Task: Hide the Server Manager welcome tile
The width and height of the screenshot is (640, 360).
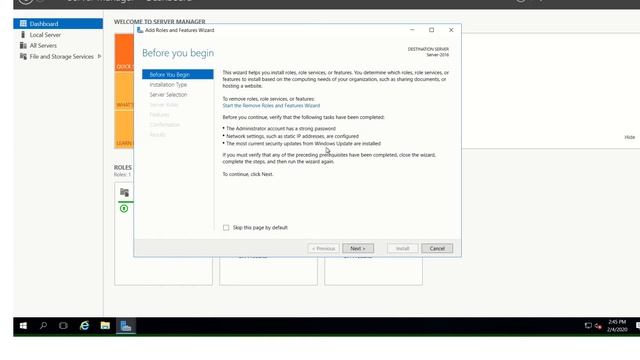Action: click(629, 137)
